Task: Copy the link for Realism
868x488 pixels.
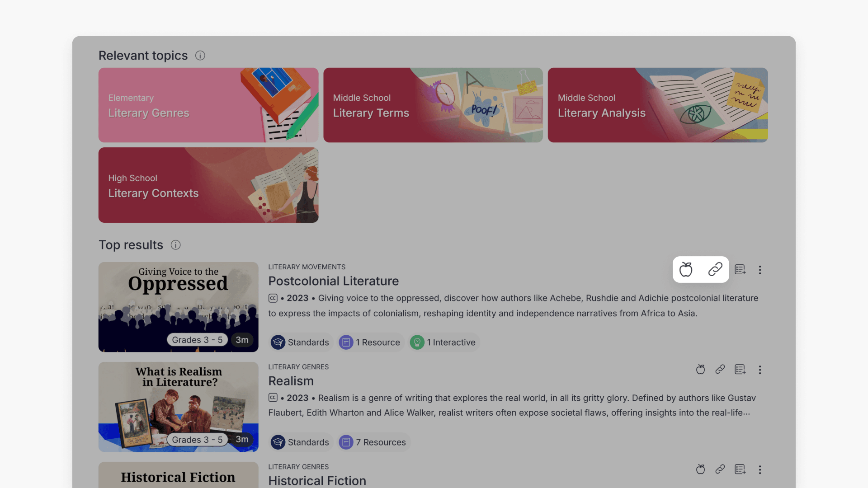Action: coord(720,369)
